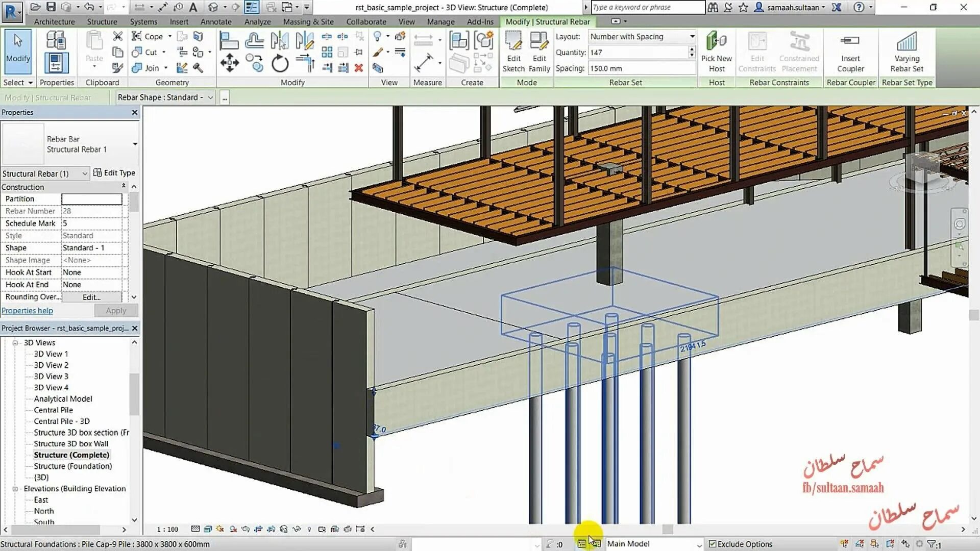Select the Structure Complete 3D view
The height and width of the screenshot is (551, 980).
click(x=71, y=455)
